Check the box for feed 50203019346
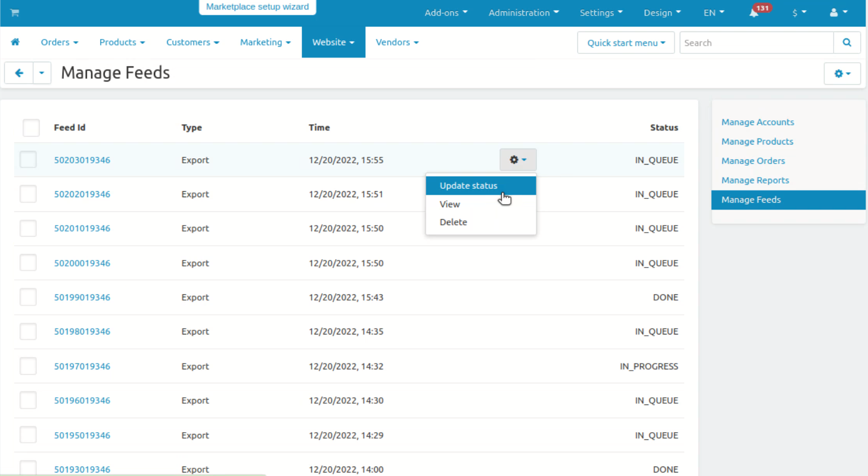 28,160
